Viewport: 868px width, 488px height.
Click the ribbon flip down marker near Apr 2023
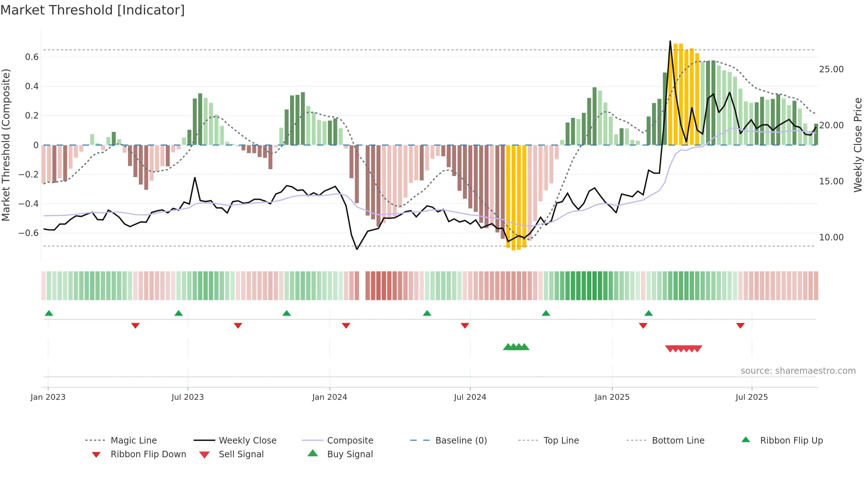click(135, 326)
